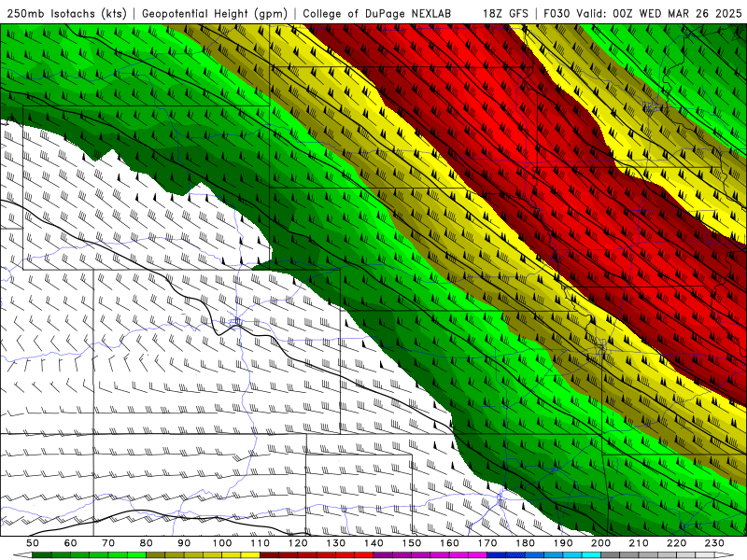
Task: Click the 100 value on the color scale
Action: tap(222, 543)
